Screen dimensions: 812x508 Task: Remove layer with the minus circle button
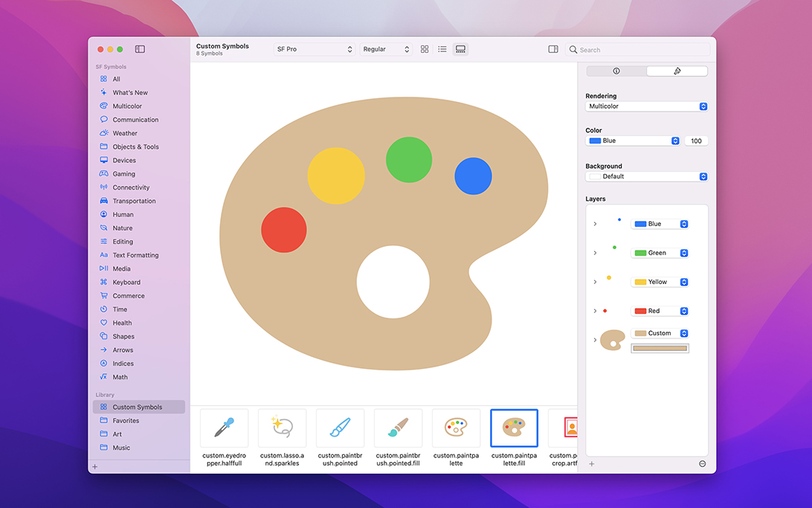(x=702, y=464)
